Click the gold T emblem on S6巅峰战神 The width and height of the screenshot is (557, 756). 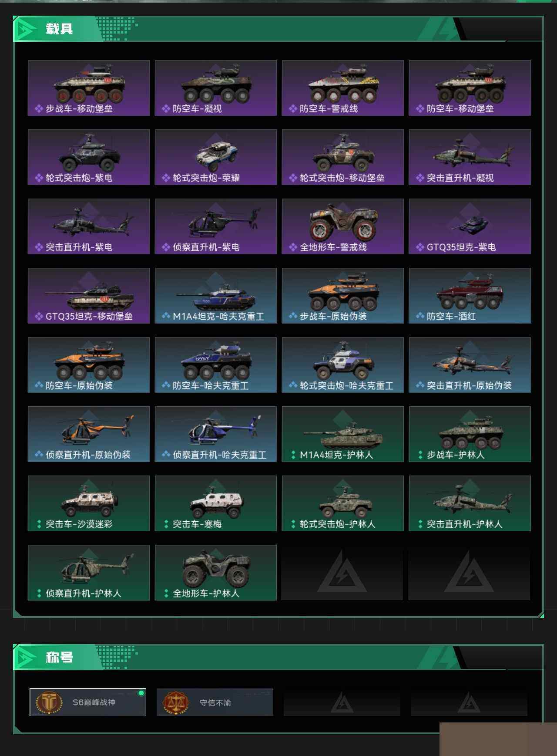tap(49, 702)
